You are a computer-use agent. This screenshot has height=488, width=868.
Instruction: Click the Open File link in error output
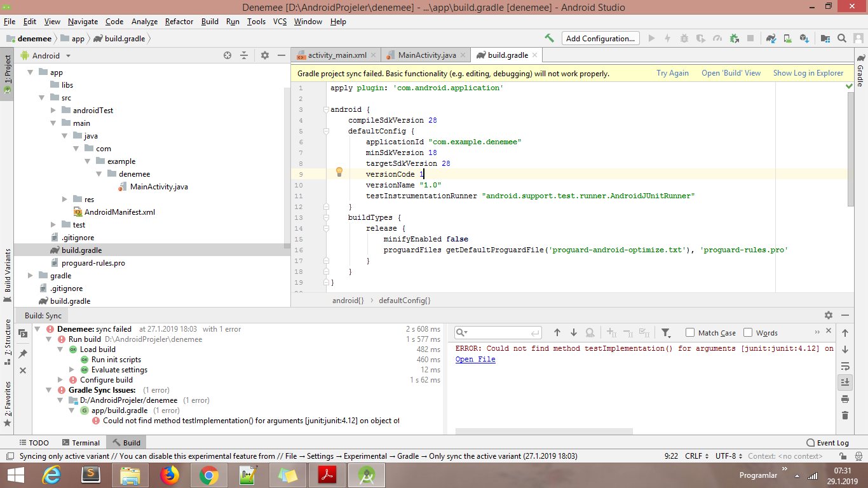(x=475, y=359)
